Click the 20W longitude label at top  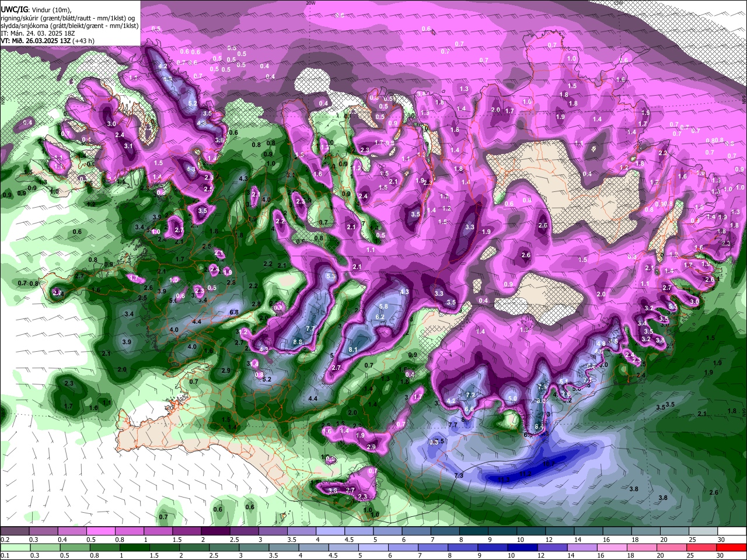click(x=311, y=3)
